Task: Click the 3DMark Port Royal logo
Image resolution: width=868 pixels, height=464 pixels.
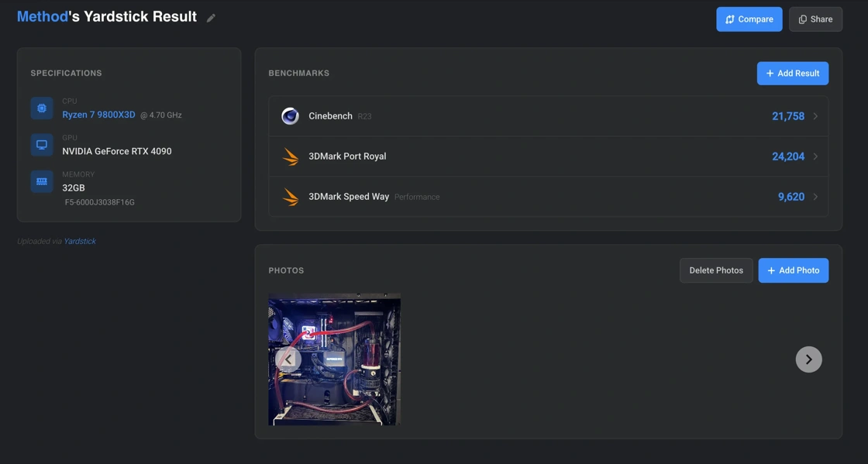Action: pyautogui.click(x=291, y=156)
